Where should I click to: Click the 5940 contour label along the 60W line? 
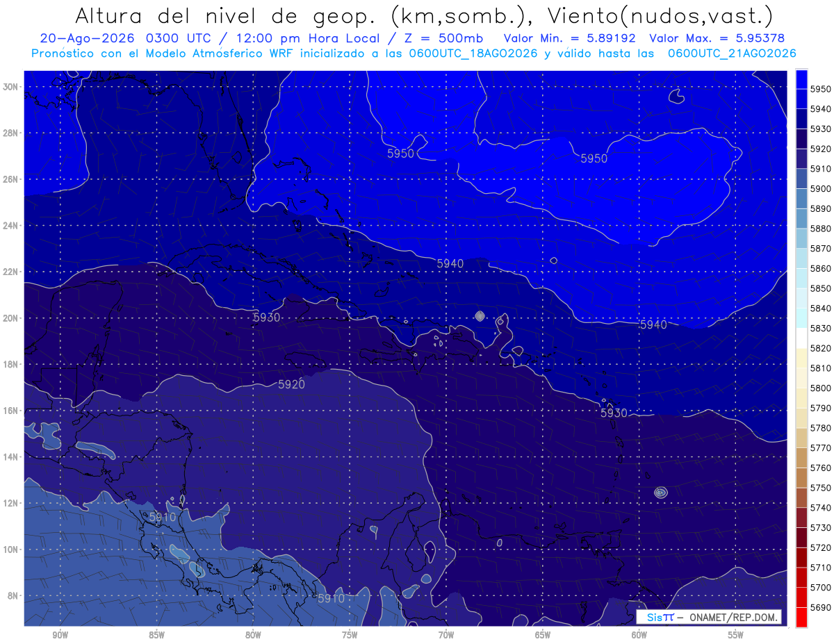coord(653,324)
